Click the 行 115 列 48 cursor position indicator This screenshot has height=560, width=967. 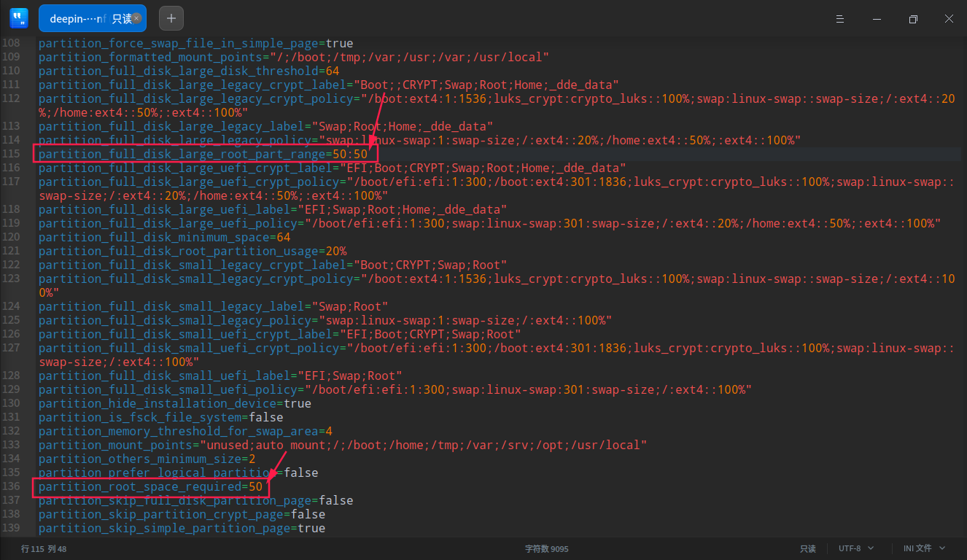click(43, 548)
